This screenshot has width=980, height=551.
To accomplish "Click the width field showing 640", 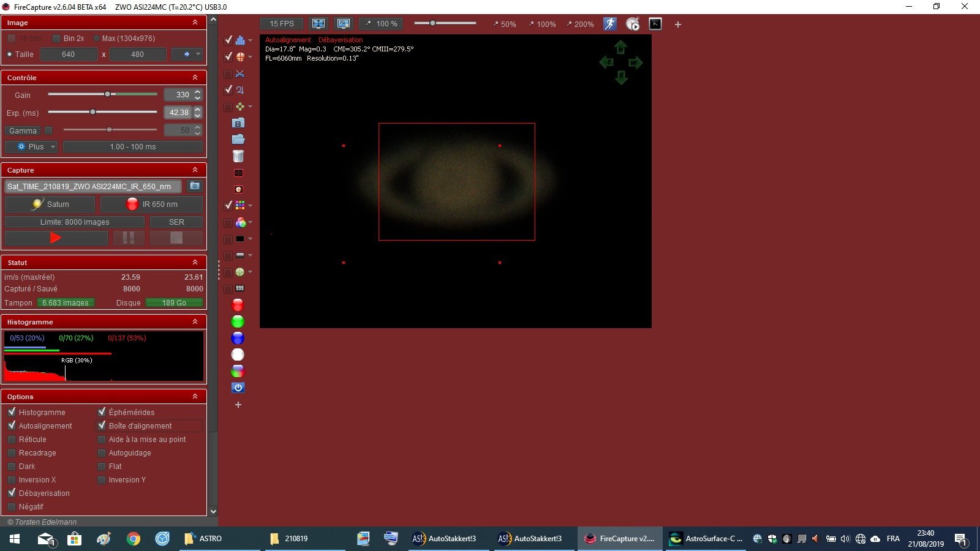I will (68, 54).
